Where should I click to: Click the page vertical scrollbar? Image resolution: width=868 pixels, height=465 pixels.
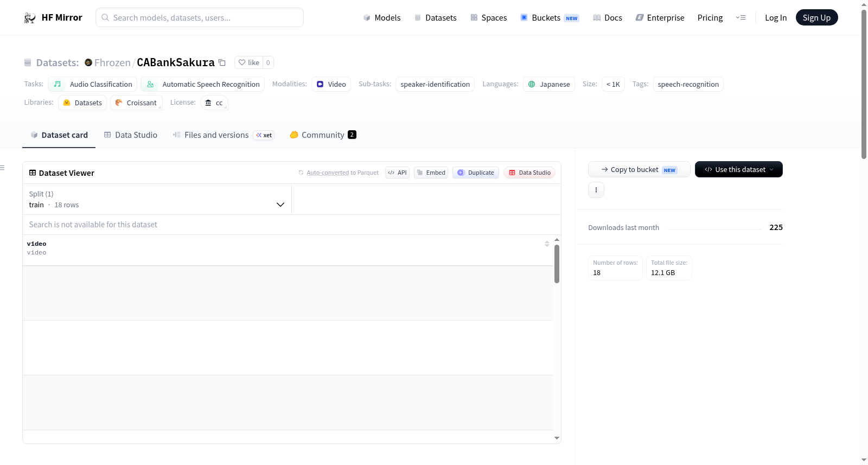pyautogui.click(x=864, y=84)
